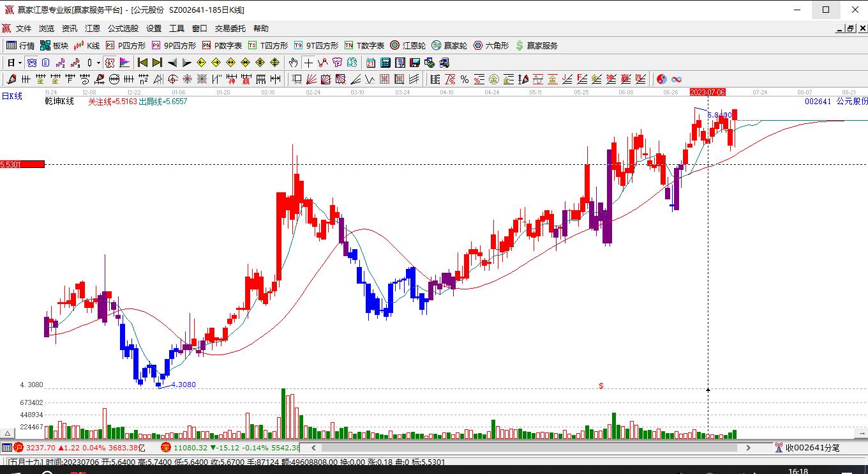
Task: Open the 板块 sectors view
Action: click(54, 45)
